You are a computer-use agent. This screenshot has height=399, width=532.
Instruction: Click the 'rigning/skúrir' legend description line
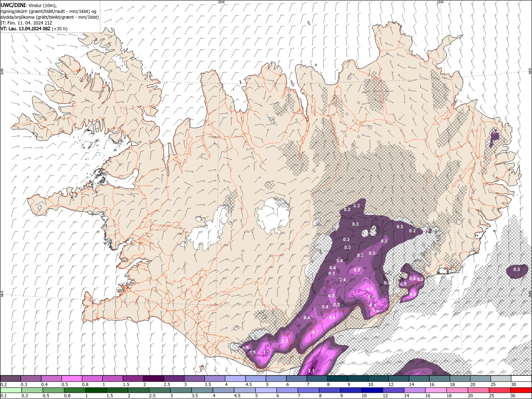click(x=48, y=11)
